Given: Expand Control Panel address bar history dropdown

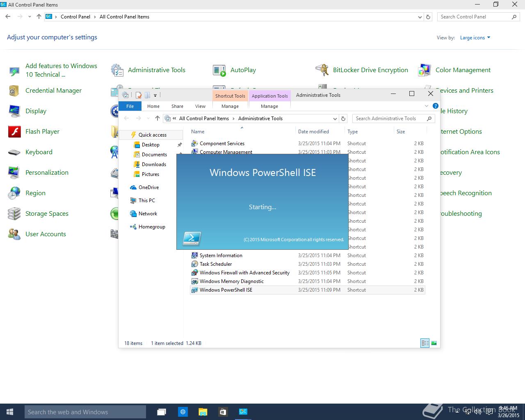Looking at the screenshot, I should point(420,17).
